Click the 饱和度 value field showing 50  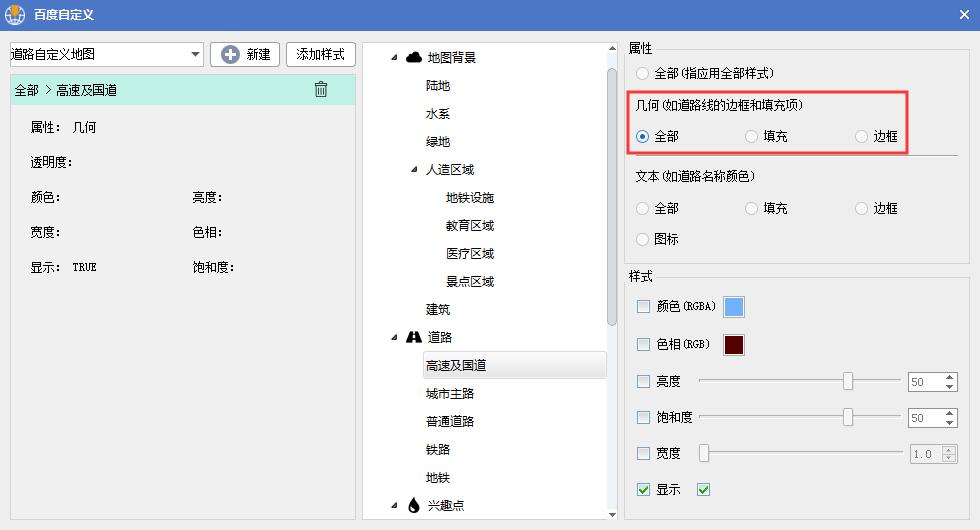coord(926,418)
